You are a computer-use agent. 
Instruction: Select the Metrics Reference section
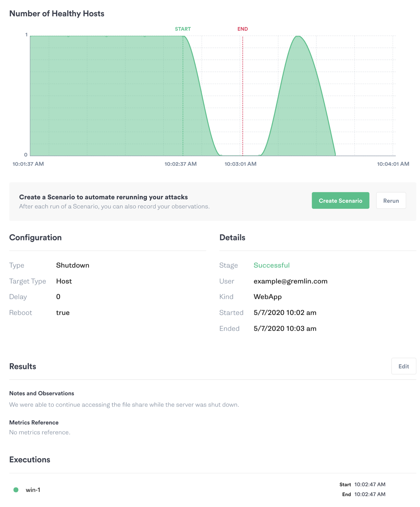(33, 422)
